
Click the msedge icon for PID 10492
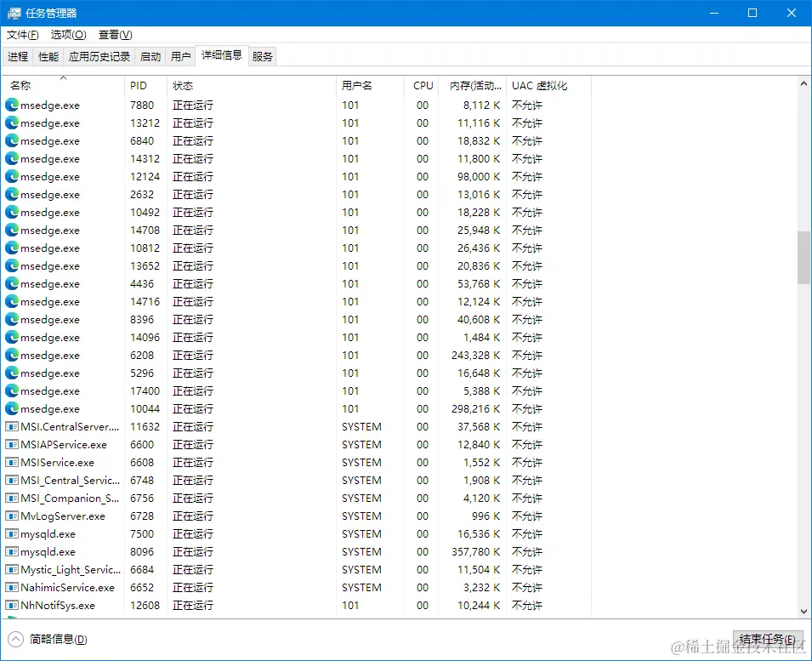tap(12, 213)
